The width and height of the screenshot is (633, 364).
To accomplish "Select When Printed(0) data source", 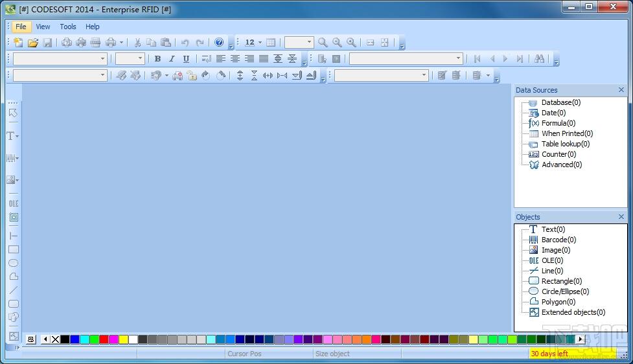I will tap(567, 133).
